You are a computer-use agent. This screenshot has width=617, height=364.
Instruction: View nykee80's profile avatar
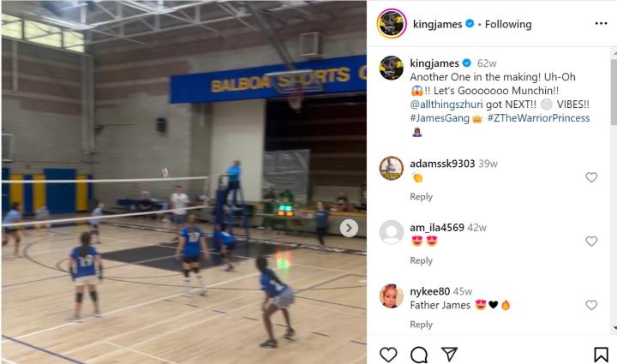click(x=391, y=296)
